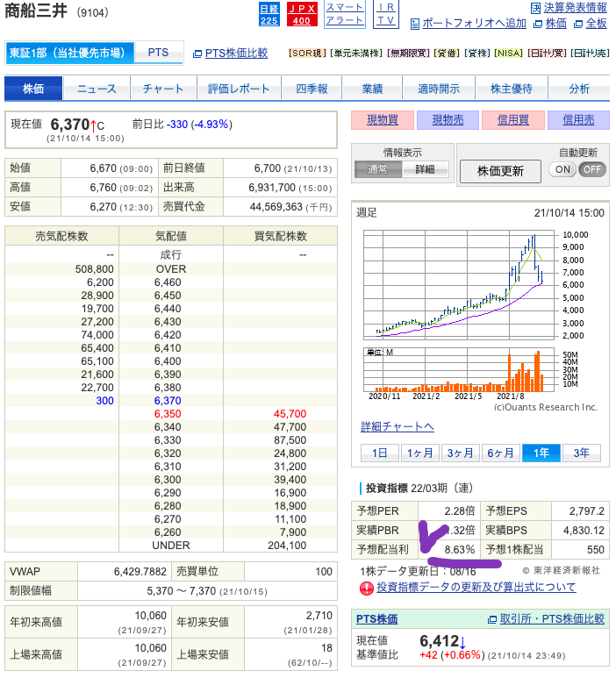Click the 年初来高値 value 10,060

pos(151,616)
